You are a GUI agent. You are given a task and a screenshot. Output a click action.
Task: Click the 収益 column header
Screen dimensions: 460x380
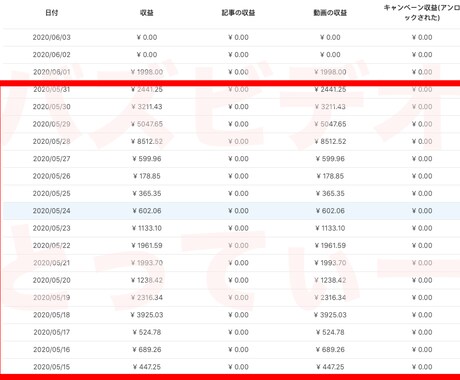click(x=147, y=13)
